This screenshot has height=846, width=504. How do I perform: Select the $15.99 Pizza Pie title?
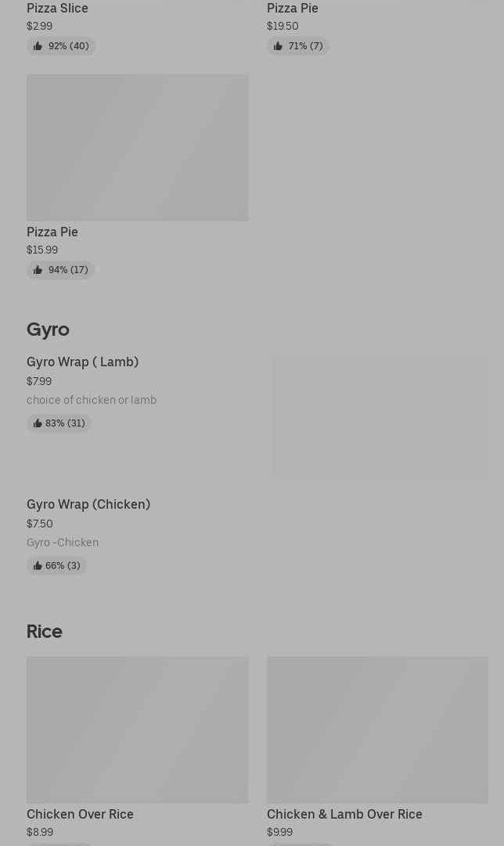click(x=52, y=232)
